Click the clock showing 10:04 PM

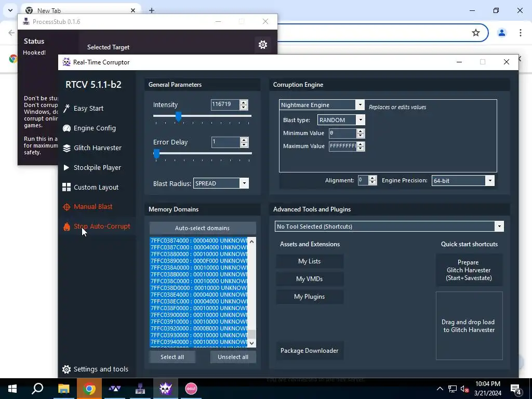pos(487,384)
